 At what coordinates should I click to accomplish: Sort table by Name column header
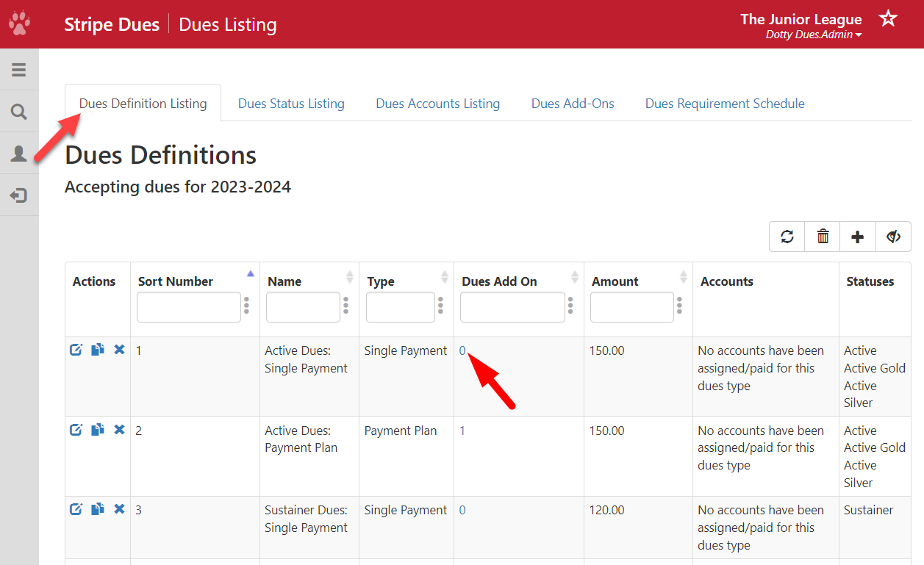click(284, 281)
